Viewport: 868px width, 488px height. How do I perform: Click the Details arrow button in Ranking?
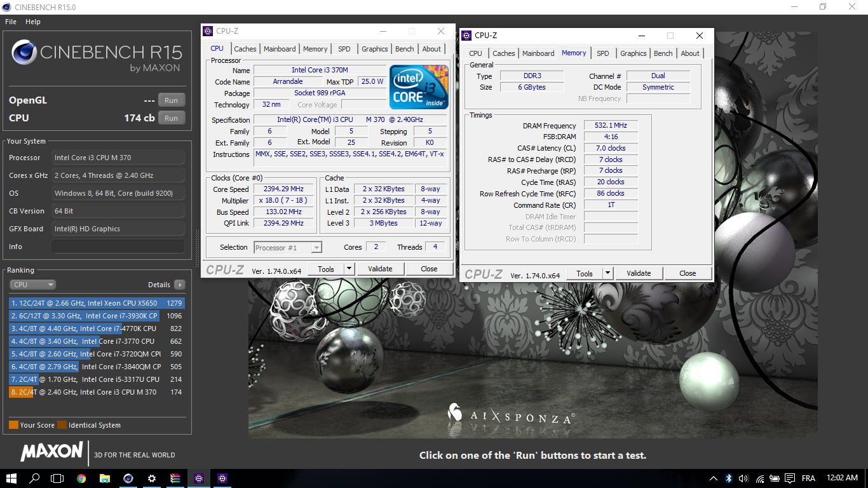tap(179, 285)
